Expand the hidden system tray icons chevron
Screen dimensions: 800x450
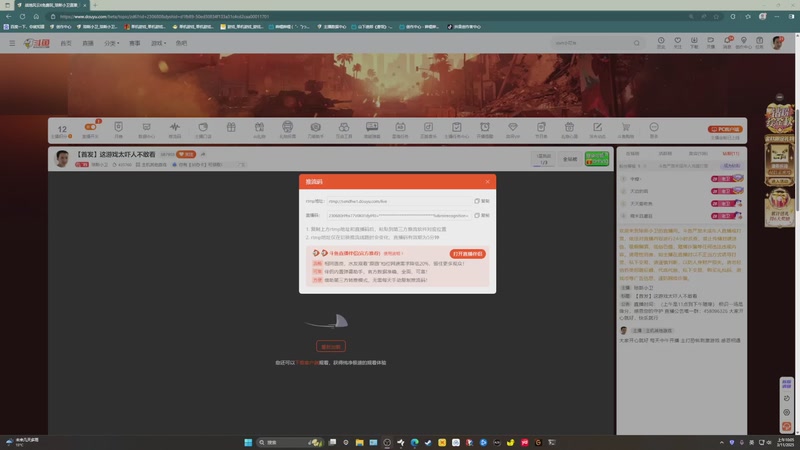721,442
